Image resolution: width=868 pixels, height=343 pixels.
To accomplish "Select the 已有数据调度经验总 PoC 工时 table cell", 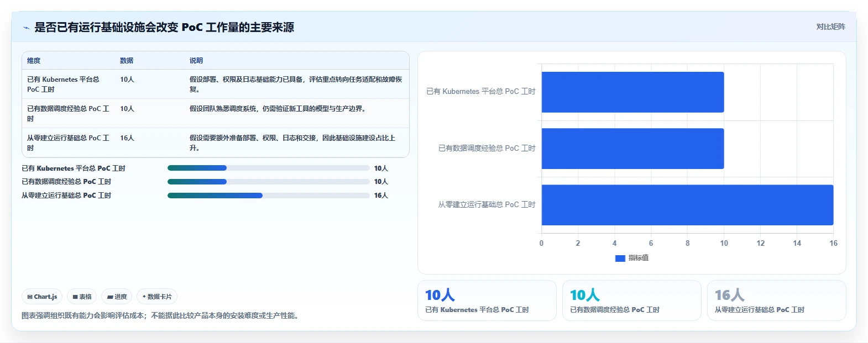I will (x=69, y=113).
